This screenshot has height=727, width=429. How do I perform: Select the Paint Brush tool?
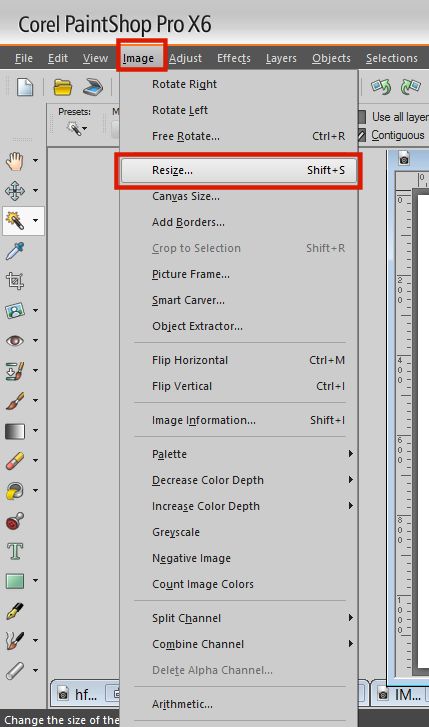click(15, 401)
